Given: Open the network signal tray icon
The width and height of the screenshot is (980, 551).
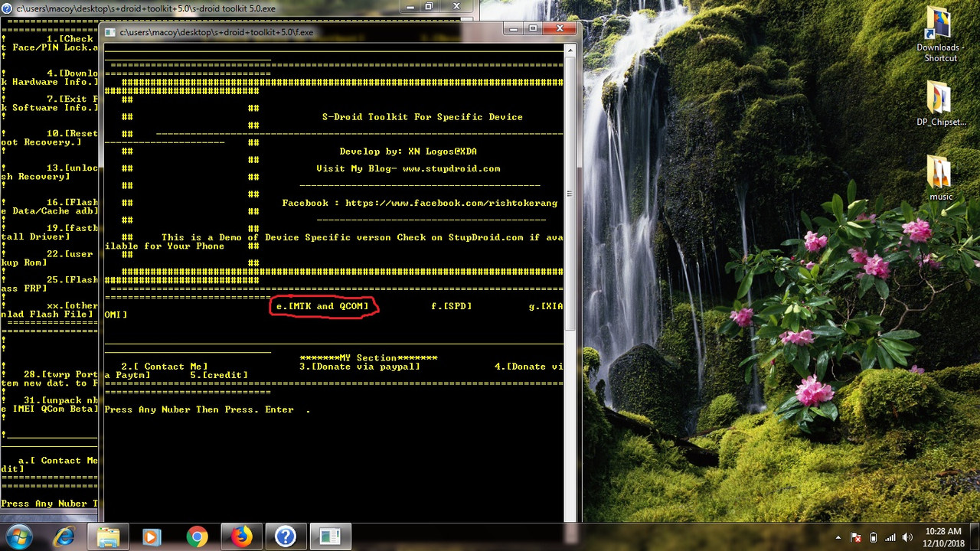Looking at the screenshot, I should point(890,538).
